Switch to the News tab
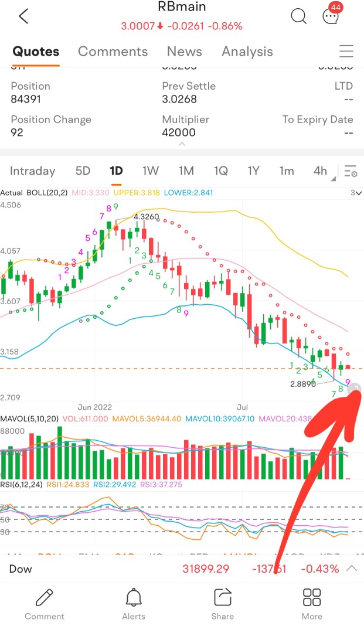This screenshot has width=364, height=626. point(184,52)
